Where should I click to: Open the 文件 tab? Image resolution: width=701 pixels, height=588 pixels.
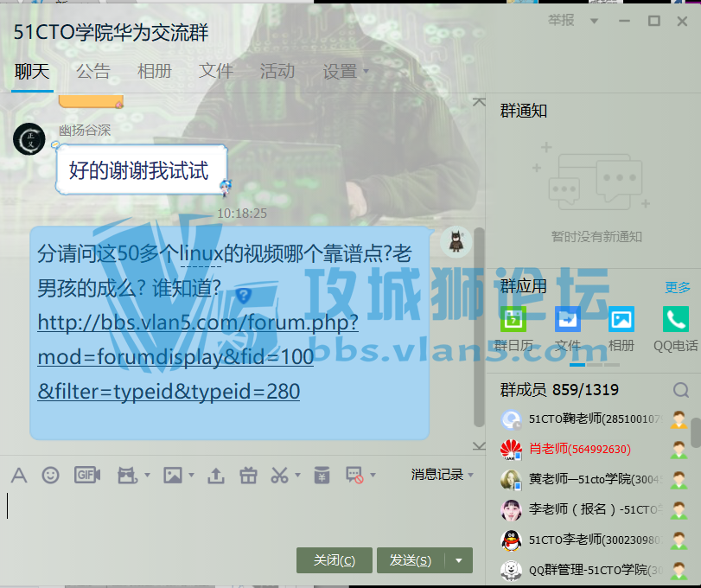(x=216, y=71)
